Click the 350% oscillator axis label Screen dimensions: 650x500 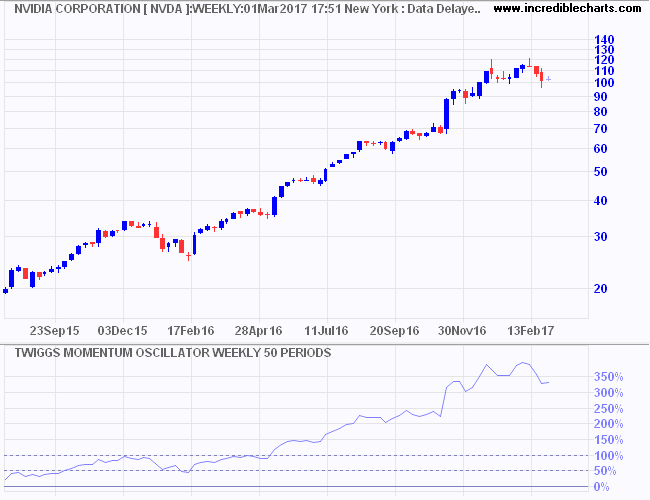point(608,377)
